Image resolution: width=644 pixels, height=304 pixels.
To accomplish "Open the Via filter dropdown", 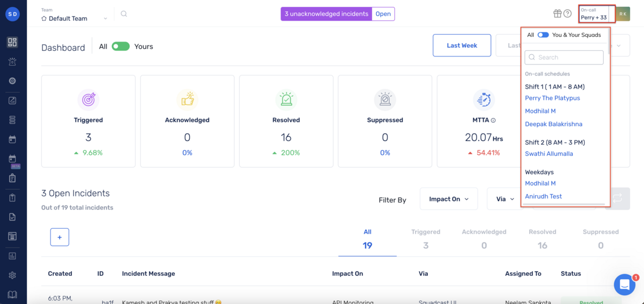I will click(505, 199).
